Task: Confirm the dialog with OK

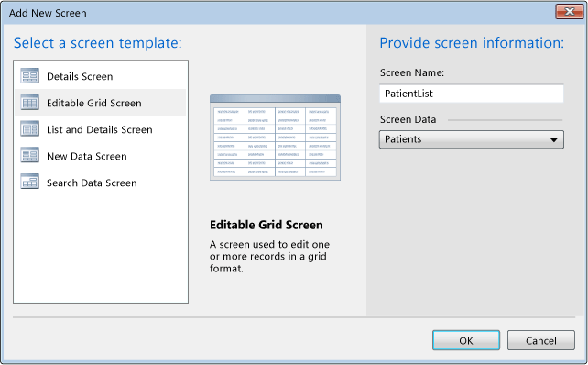Action: 466,340
